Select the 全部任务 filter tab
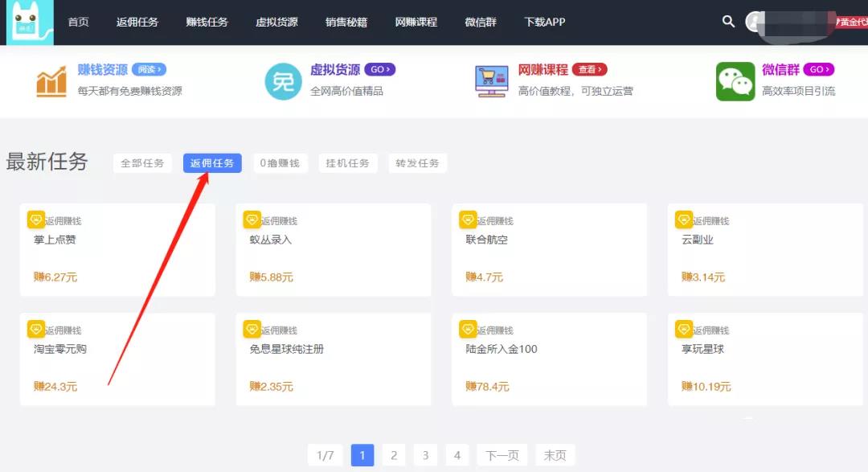 [x=142, y=162]
